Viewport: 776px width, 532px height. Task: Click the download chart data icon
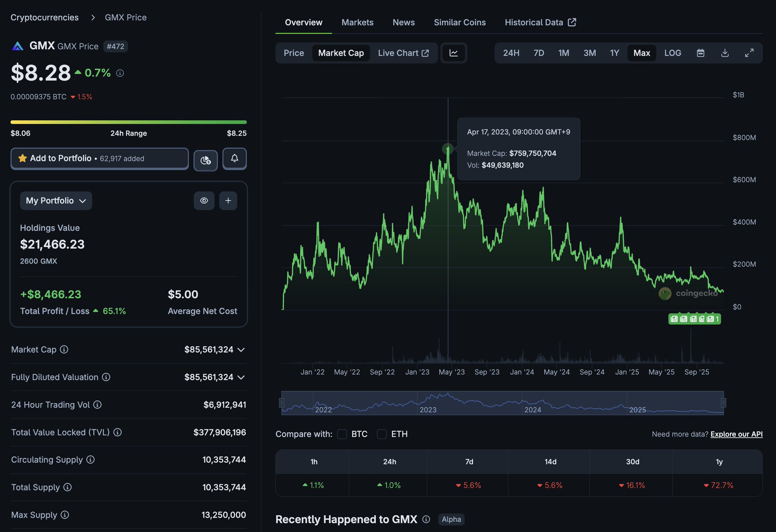[x=724, y=53]
